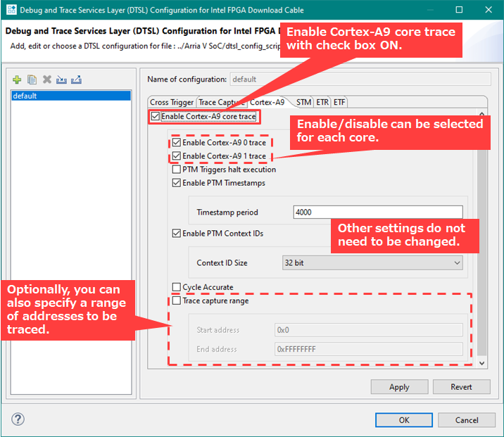504x437 pixels.
Task: Click the Revert button
Action: point(461,387)
